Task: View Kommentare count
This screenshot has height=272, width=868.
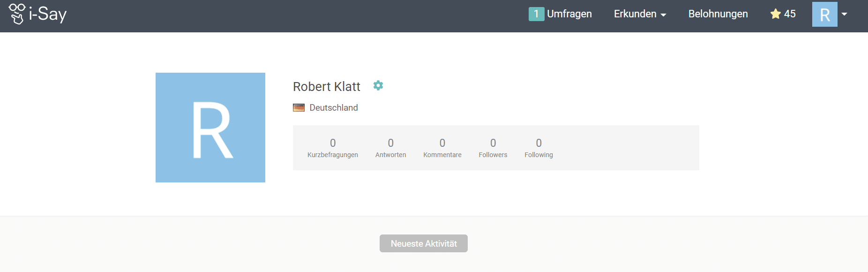Action: pos(442,148)
